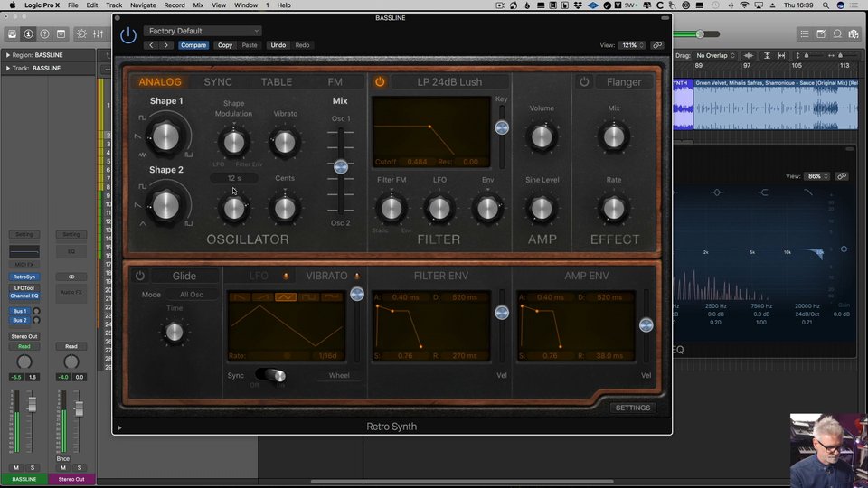
Task: Click the plugin link chain icon
Action: point(657,45)
